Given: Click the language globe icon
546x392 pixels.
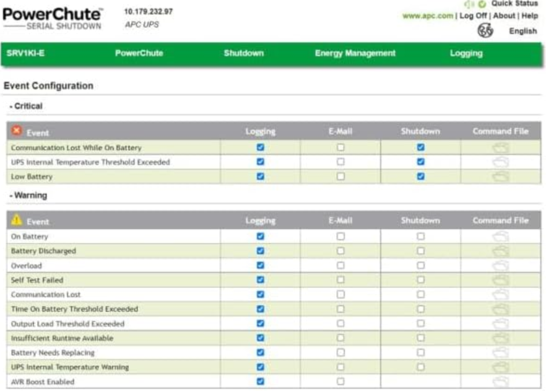Looking at the screenshot, I should tap(485, 31).
